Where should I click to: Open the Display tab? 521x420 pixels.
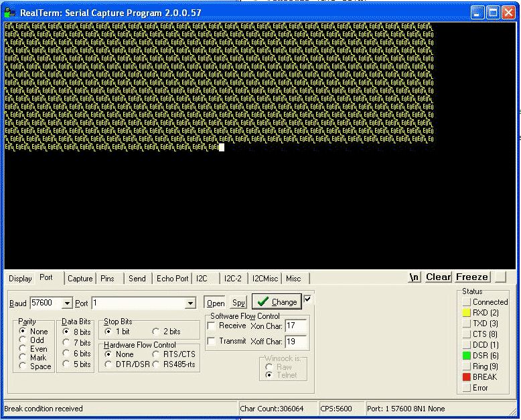20,279
